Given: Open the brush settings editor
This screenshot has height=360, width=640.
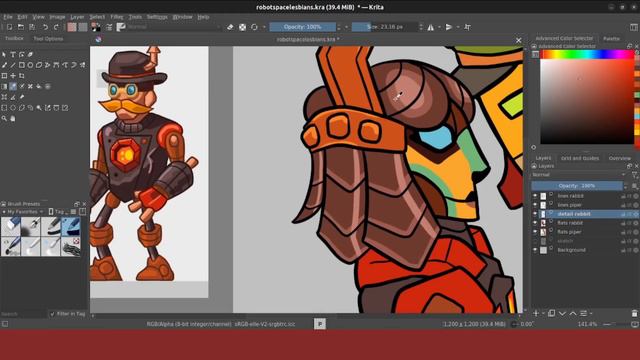Looking at the screenshot, I should pyautogui.click(x=109, y=27).
